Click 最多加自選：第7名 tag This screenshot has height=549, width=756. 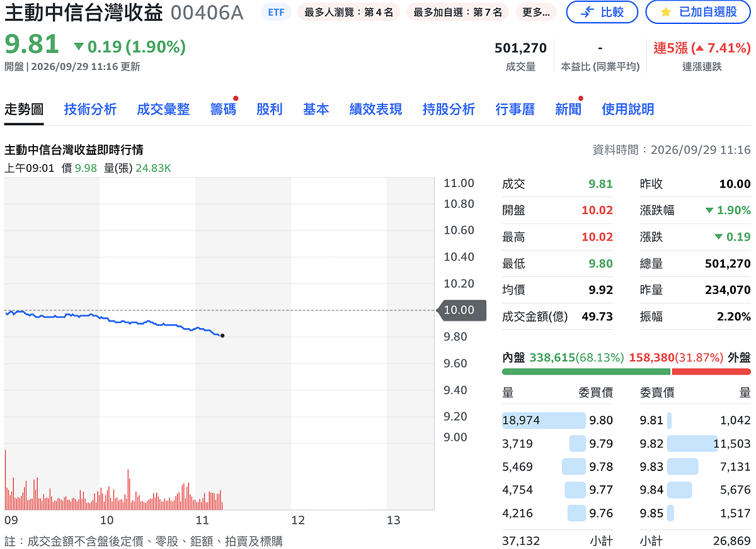(x=458, y=12)
